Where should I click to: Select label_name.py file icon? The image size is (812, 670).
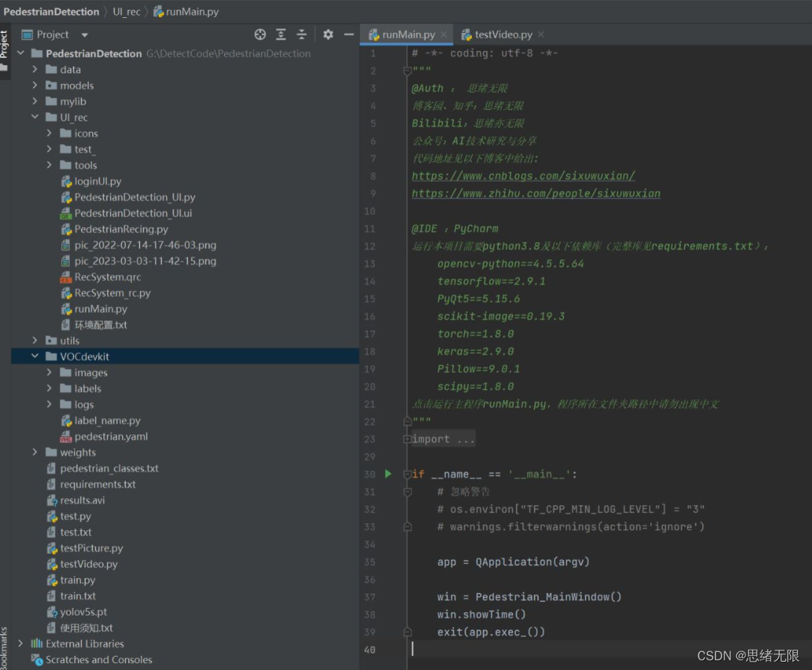tap(66, 421)
